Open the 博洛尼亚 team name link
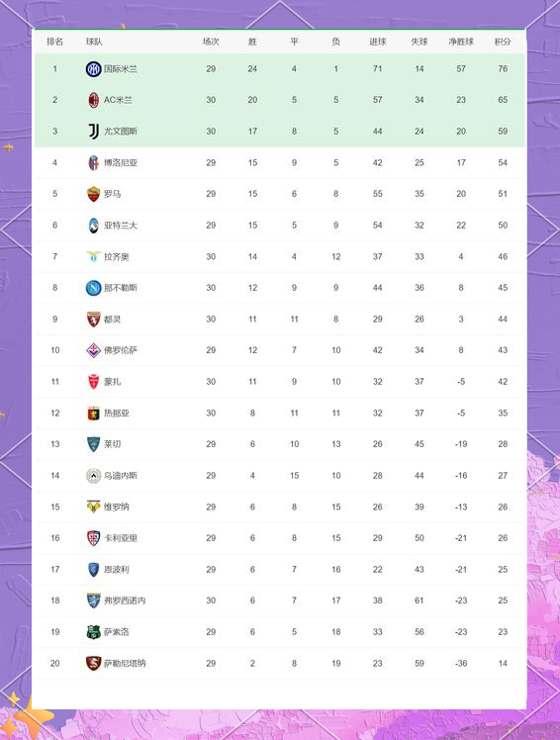The width and height of the screenshot is (560, 740). point(121,163)
